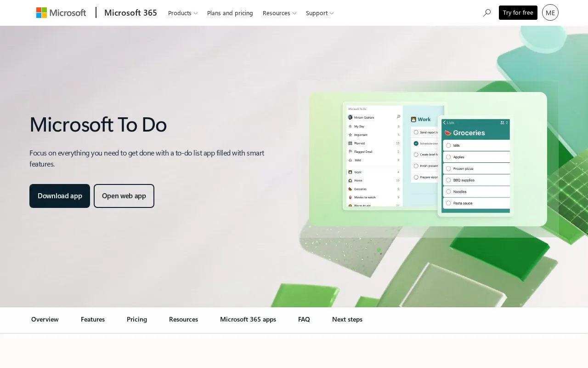This screenshot has height=368, width=588.
Task: Expand the Support dropdown menu
Action: (x=320, y=13)
